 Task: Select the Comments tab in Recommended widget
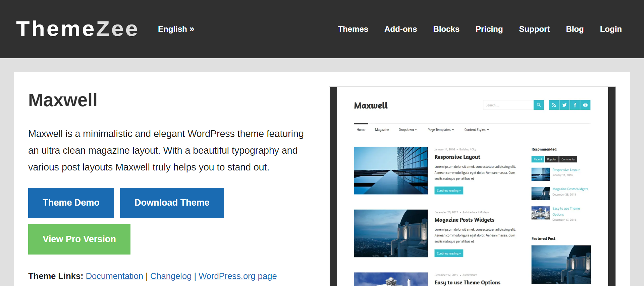568,159
